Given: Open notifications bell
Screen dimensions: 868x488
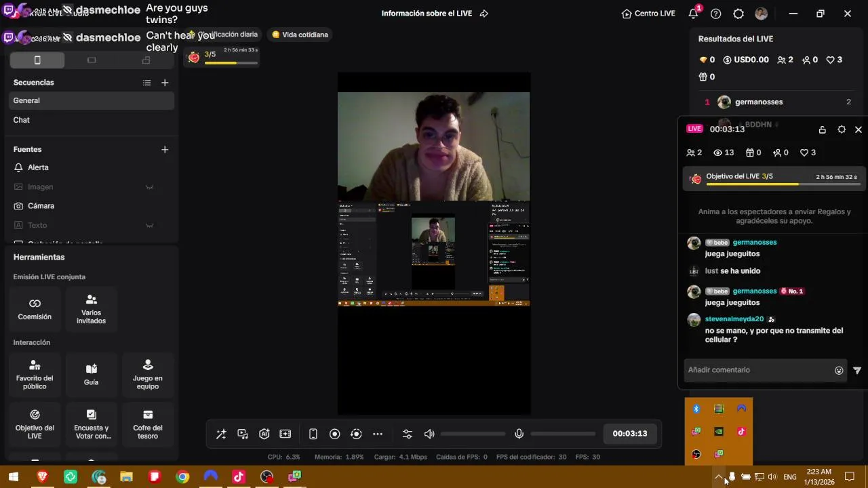Looking at the screenshot, I should [x=693, y=14].
